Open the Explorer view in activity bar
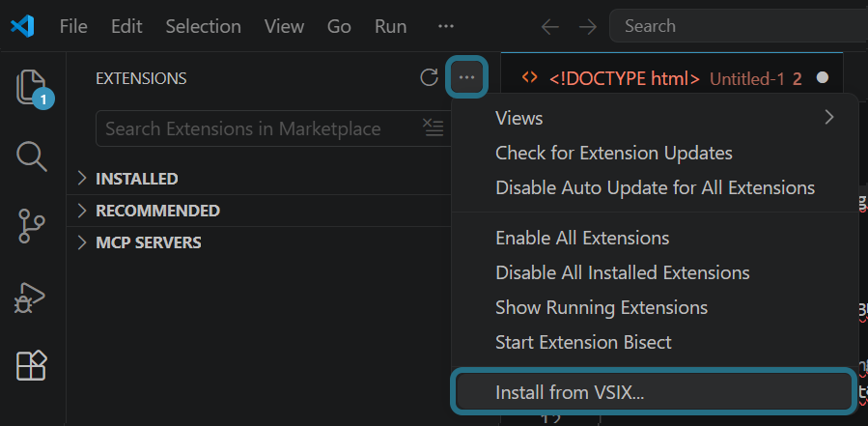The width and height of the screenshot is (868, 426). point(32,88)
